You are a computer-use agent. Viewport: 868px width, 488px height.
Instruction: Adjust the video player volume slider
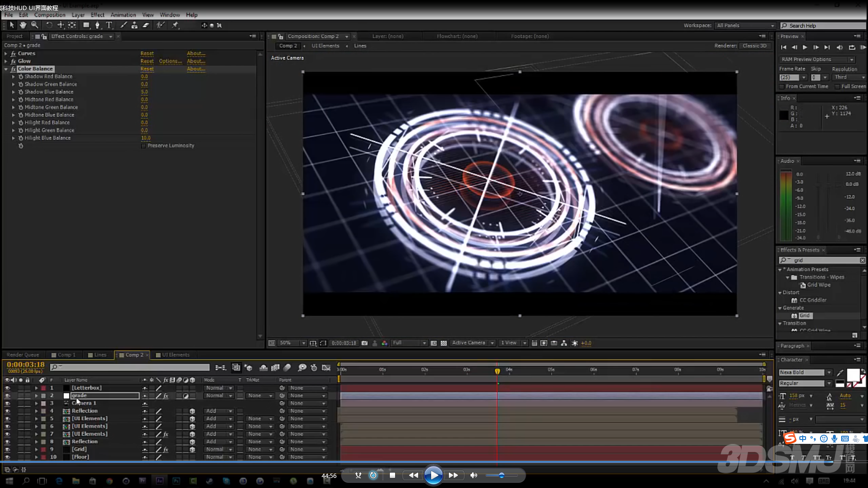[502, 476]
